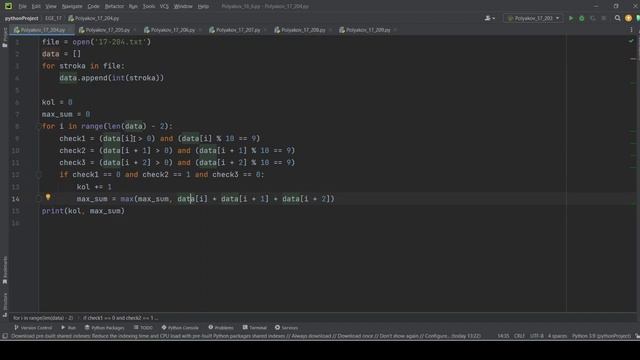Screen dimensions: 640x360
Task: Open the VCS menu
Action: [x=164, y=7]
